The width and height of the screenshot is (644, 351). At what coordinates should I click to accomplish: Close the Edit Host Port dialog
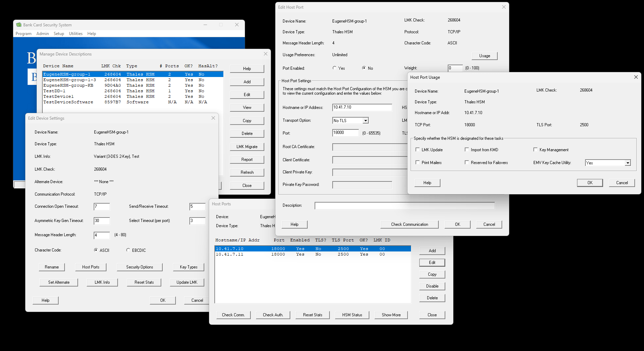pyautogui.click(x=504, y=7)
